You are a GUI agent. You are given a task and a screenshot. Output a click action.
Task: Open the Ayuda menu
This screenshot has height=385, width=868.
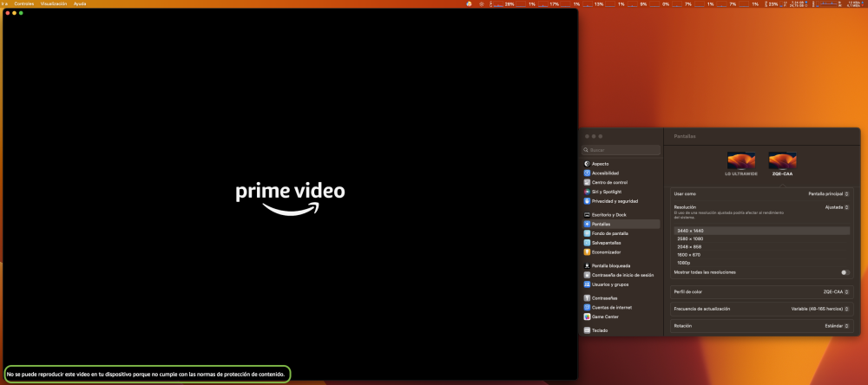pyautogui.click(x=80, y=3)
